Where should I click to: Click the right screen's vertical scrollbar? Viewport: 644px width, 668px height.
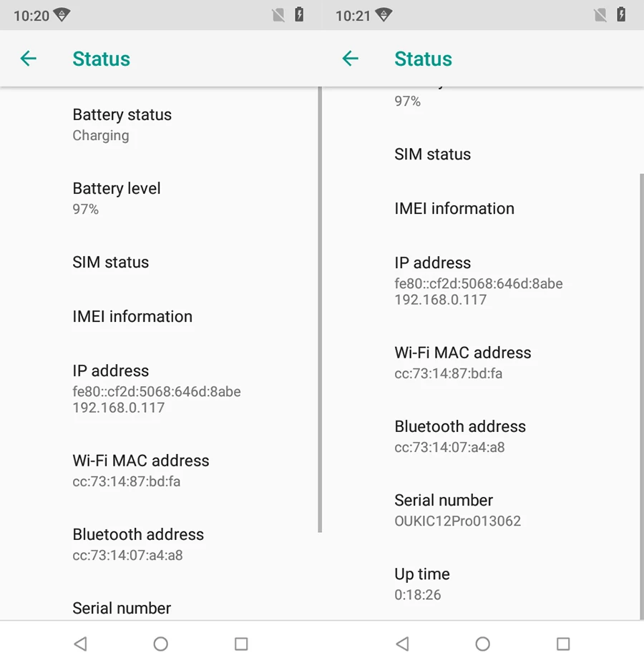(x=641, y=397)
